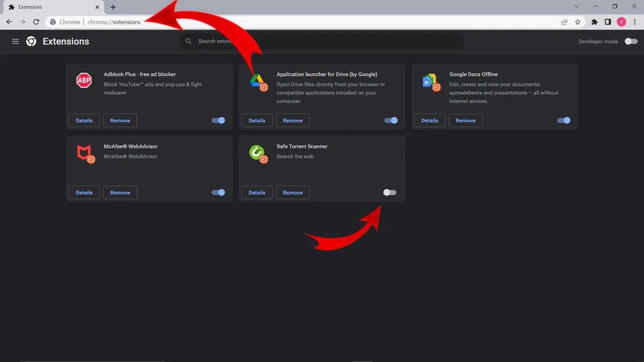Disable McAfee WebAdvisor toggle
644x362 pixels.
218,193
